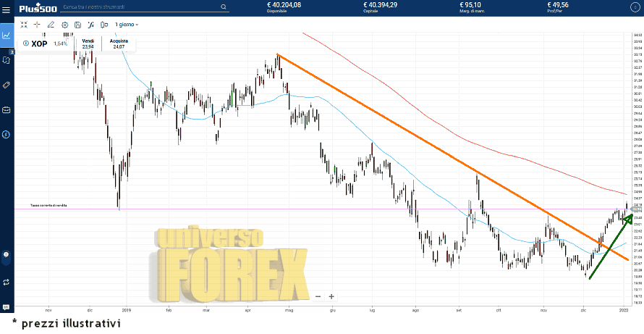
Task: Collapse the chart with the fullscreen arrows icon
Action: (x=24, y=25)
